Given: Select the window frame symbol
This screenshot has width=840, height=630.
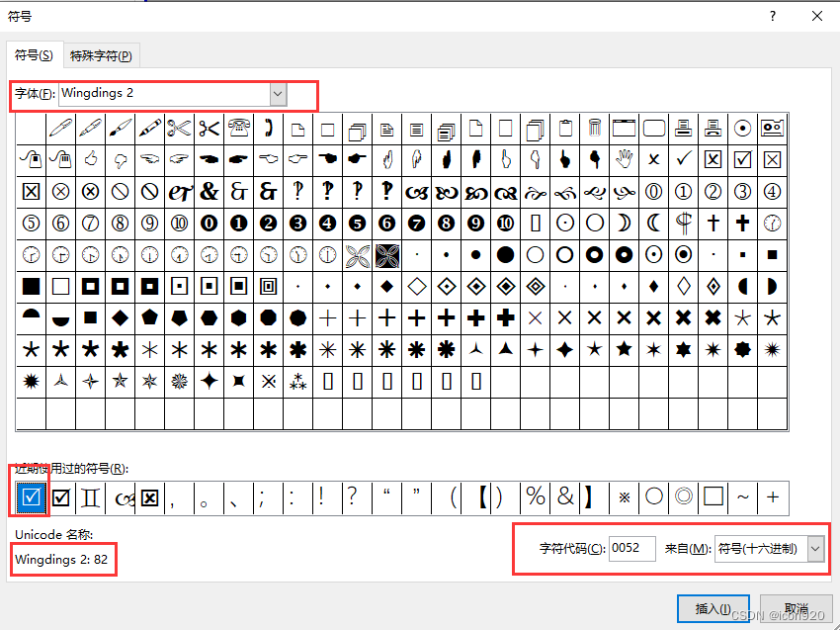Looking at the screenshot, I should (625, 129).
